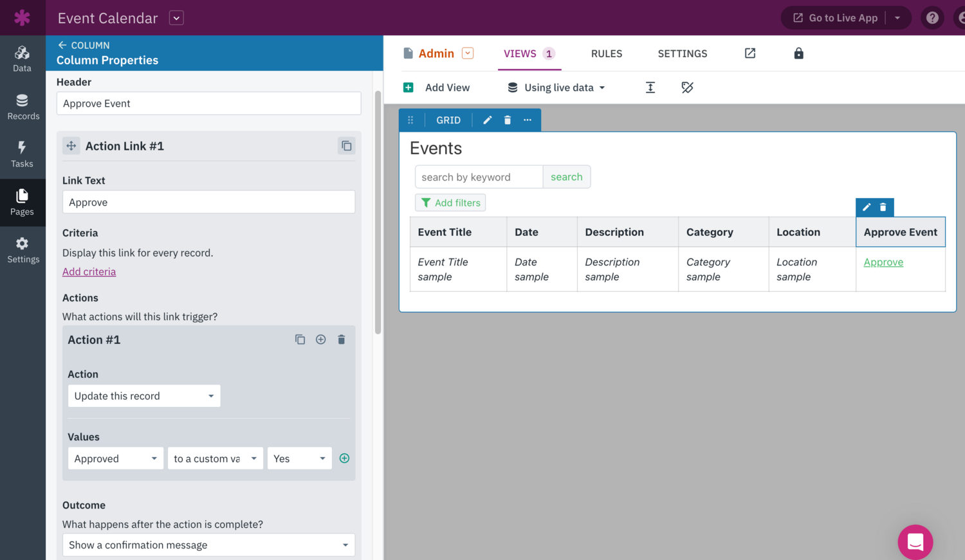Screen dimensions: 965x560
Task: Open the Tasks section in sidebar
Action: [x=22, y=154]
